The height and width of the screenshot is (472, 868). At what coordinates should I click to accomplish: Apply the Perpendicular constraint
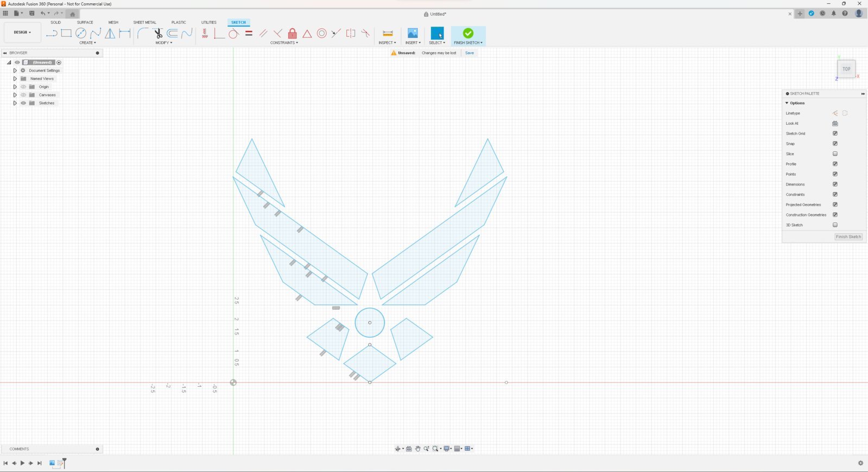(278, 34)
